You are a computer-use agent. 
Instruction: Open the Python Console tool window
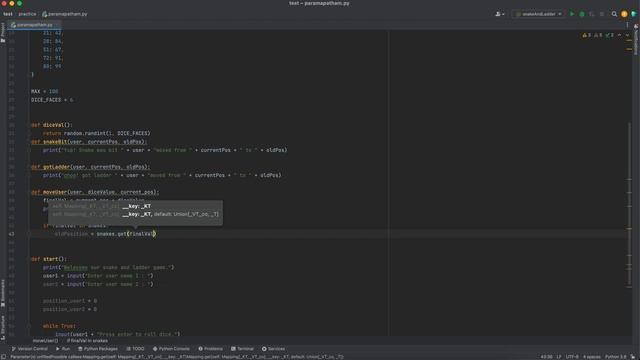171,349
